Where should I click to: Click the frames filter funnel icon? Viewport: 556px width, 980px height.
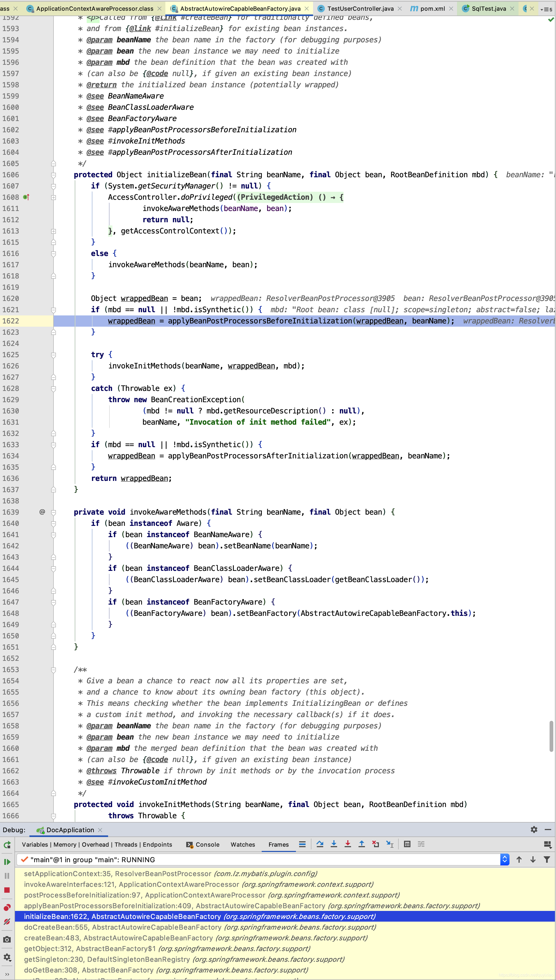tap(547, 860)
